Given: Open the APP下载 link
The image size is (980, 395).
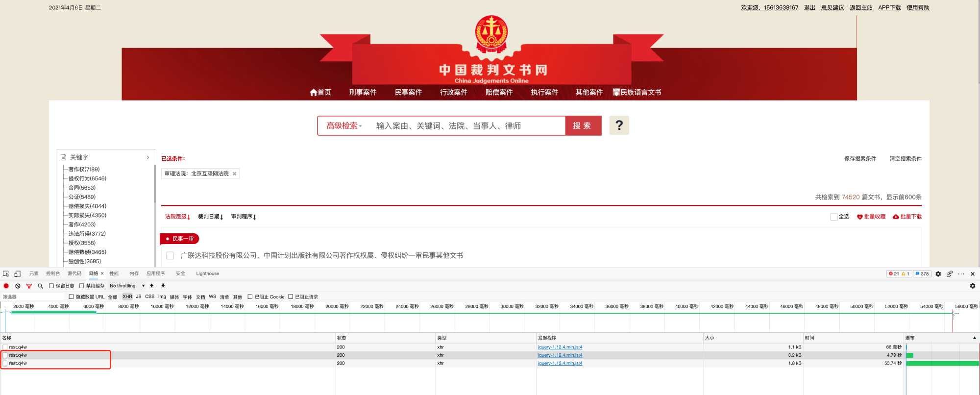Looking at the screenshot, I should point(889,7).
